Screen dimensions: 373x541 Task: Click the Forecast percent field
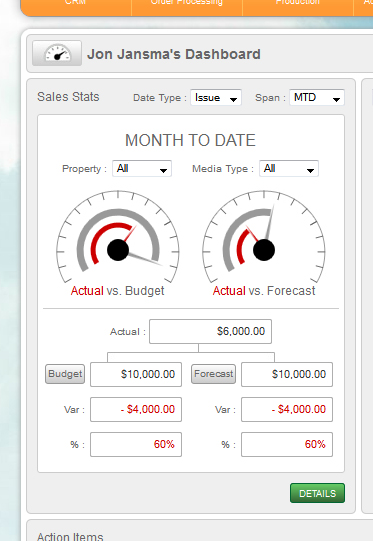pos(287,444)
